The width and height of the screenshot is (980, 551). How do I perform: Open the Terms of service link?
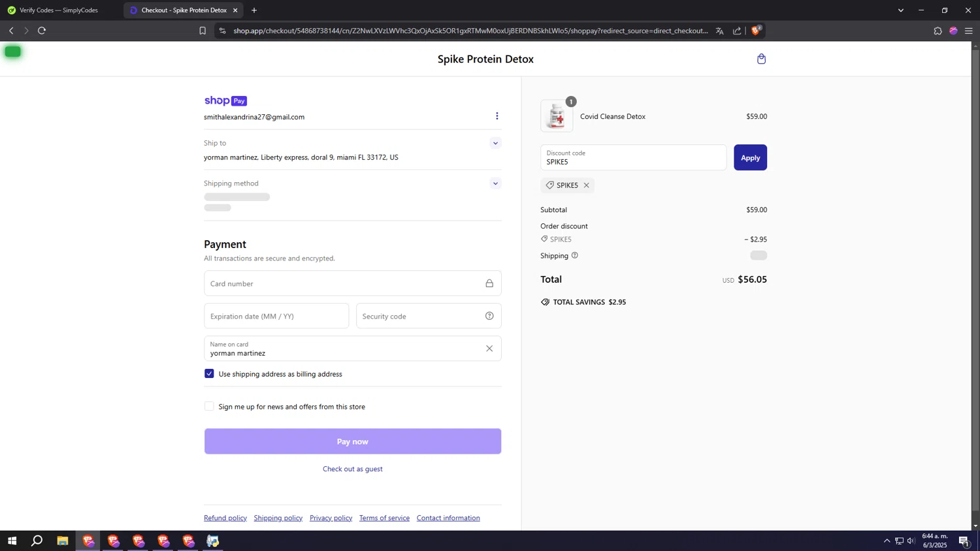point(384,518)
